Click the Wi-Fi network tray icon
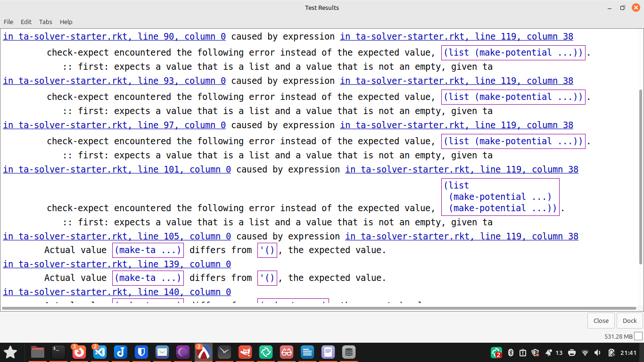The image size is (644, 362). tap(585, 353)
